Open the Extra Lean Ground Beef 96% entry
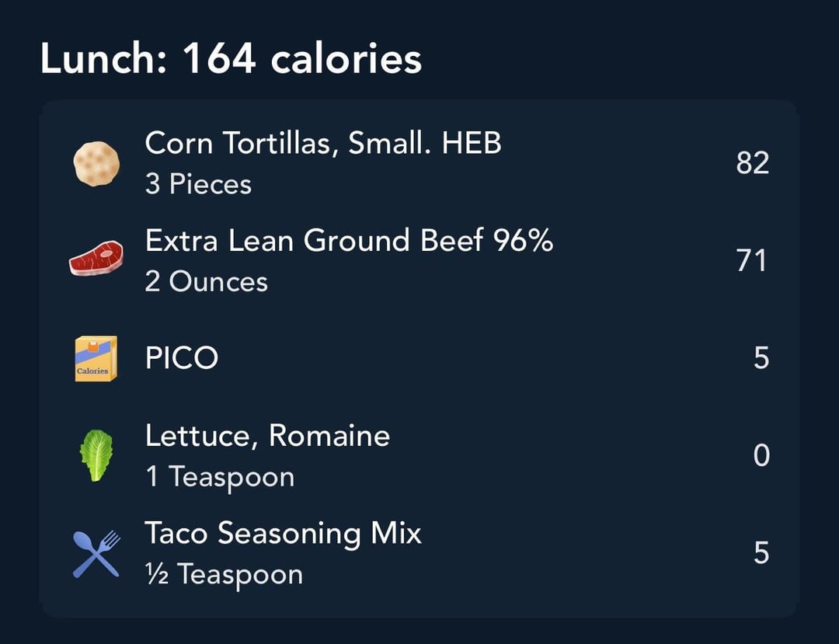839x644 pixels. [x=419, y=260]
